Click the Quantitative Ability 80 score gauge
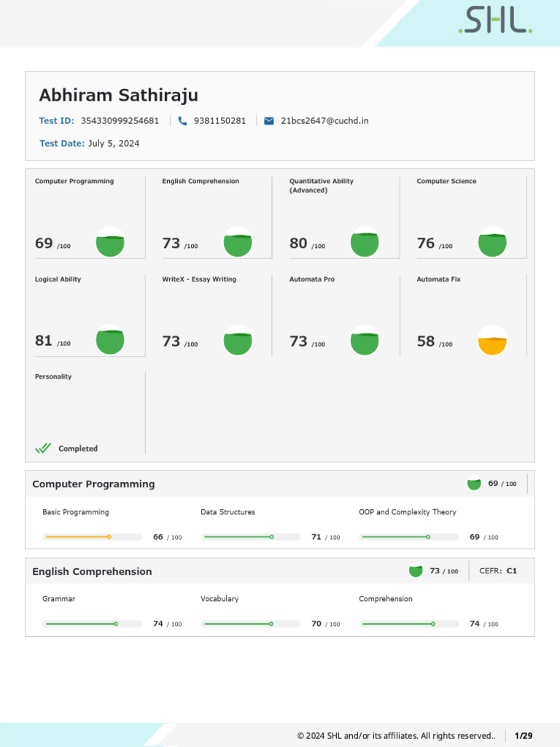560x747 pixels. 365,242
